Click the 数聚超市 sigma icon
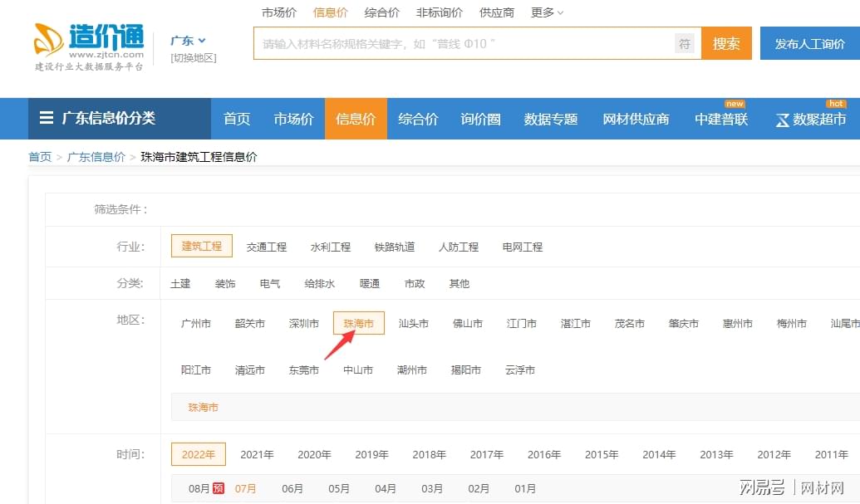This screenshot has height=504, width=860. 782,120
